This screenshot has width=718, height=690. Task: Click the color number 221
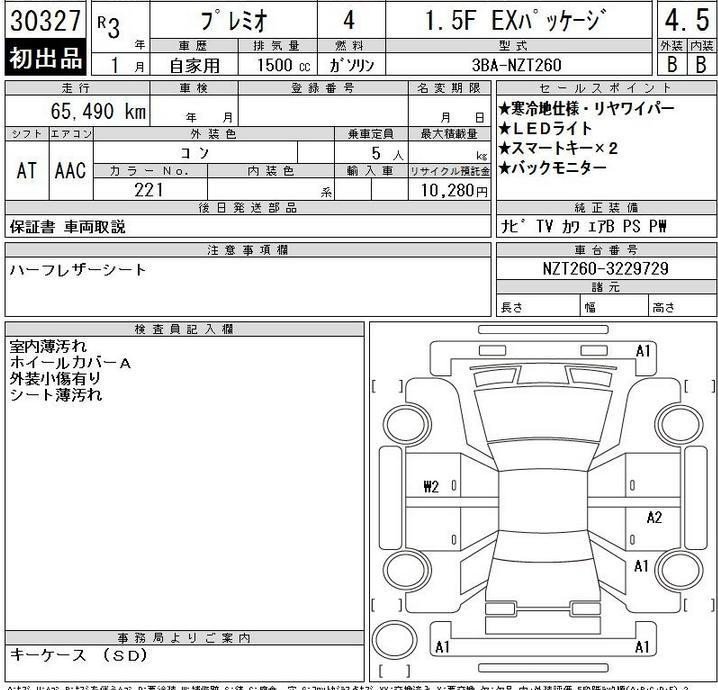coord(149,190)
